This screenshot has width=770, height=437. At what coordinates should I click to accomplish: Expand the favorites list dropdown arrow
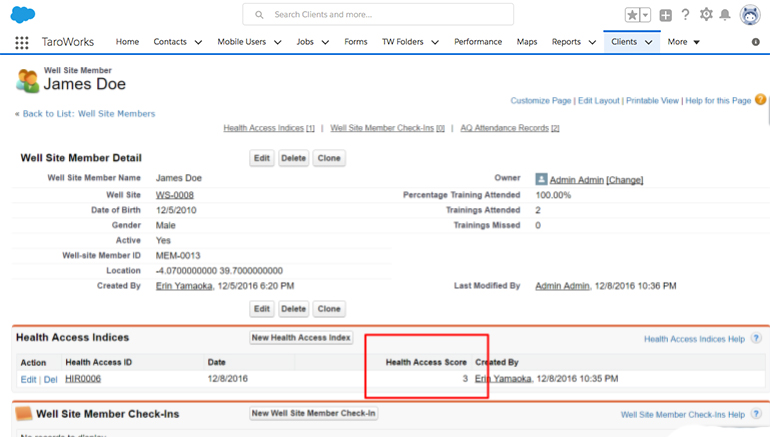(645, 15)
